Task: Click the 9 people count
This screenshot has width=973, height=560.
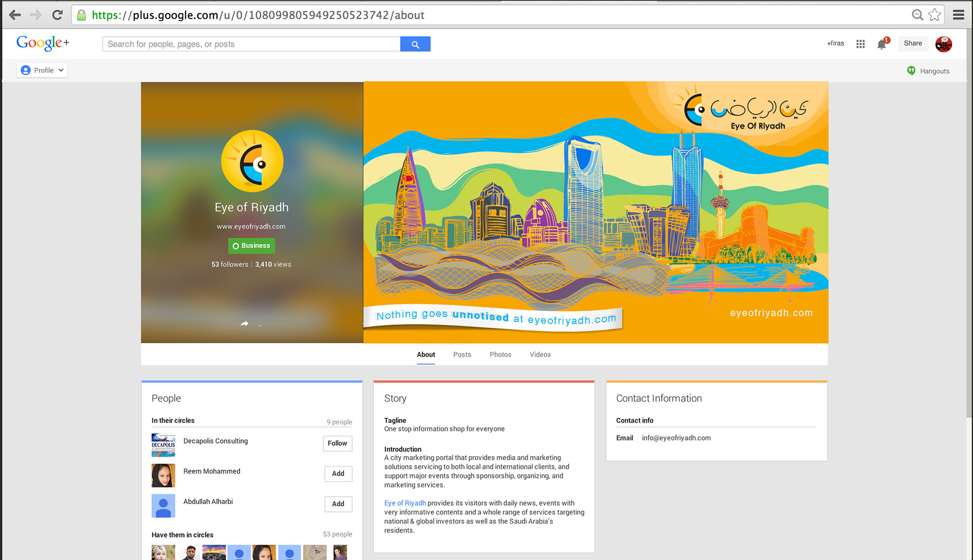Action: pyautogui.click(x=339, y=422)
